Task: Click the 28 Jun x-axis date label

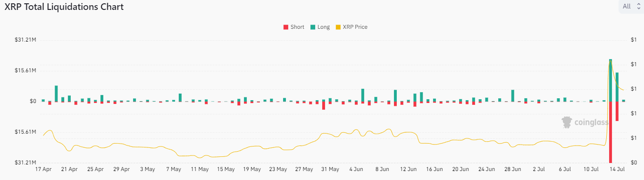Action: click(x=512, y=169)
